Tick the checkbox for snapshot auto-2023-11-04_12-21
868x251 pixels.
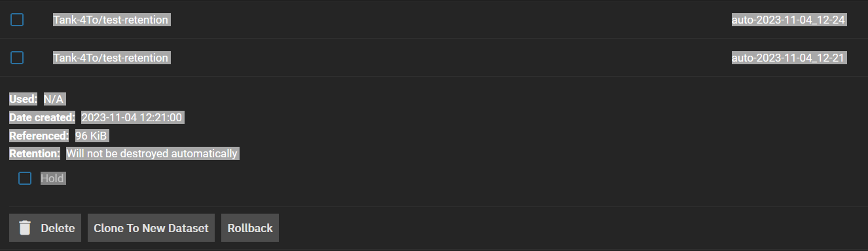click(17, 58)
